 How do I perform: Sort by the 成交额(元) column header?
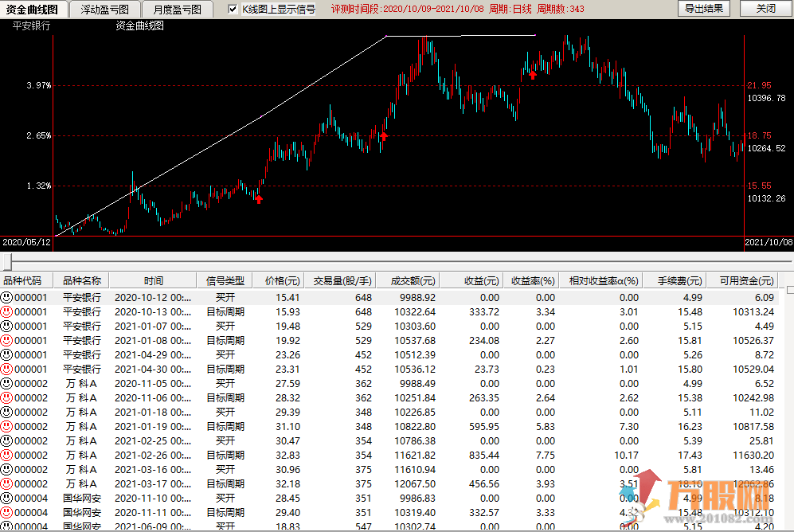[x=408, y=280]
